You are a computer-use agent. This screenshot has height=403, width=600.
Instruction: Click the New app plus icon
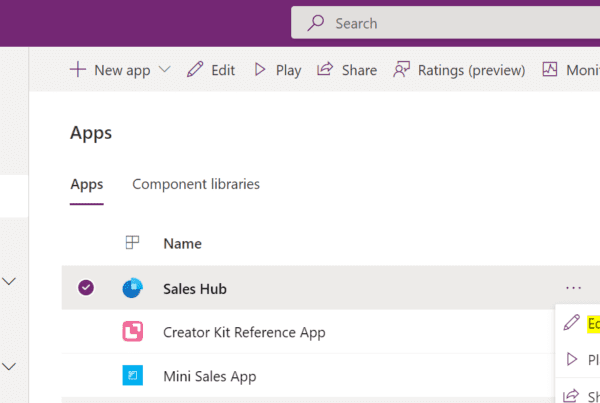[78, 70]
